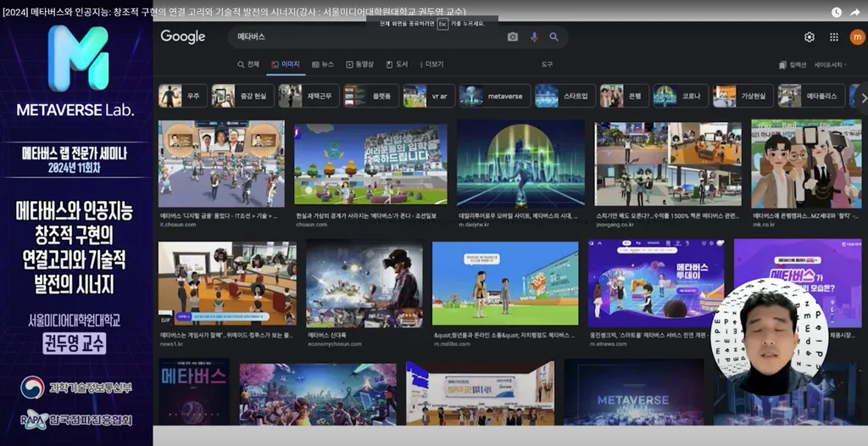Show more filter chips with right arrow
Screen dimensions: 868x446
(x=862, y=98)
